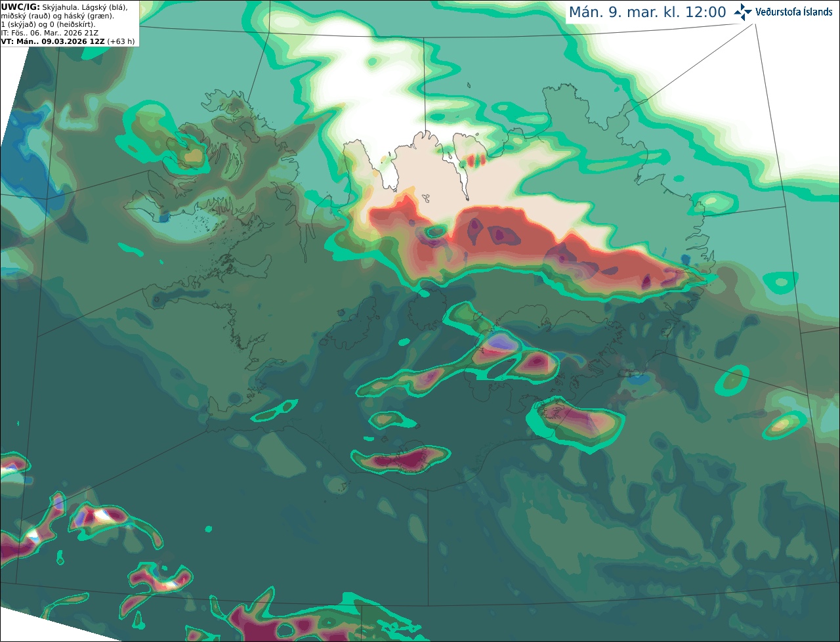Click the '1 (skýjað) og 0 (heiðskírt).' legend line
Screen dimensions: 840x642
click(x=48, y=24)
